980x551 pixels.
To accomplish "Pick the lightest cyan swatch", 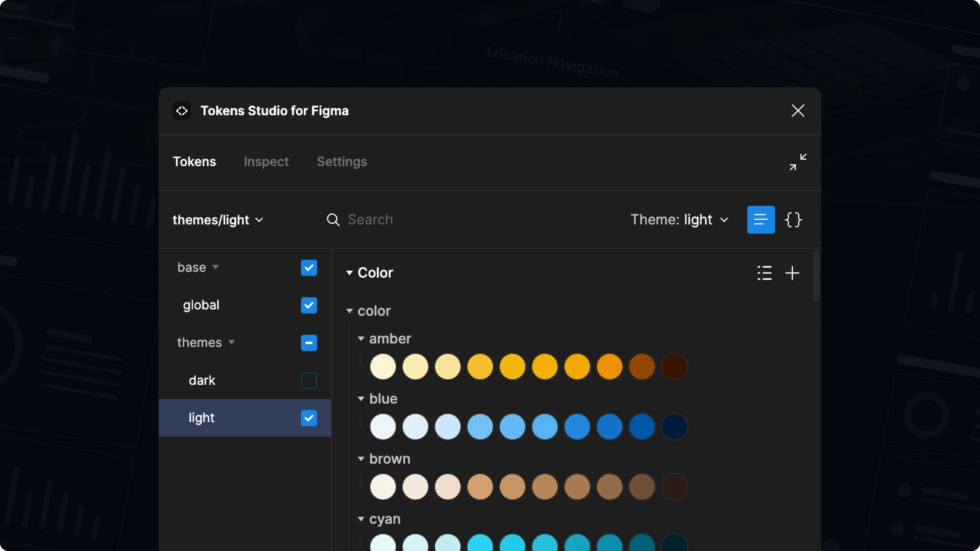I will click(x=383, y=543).
